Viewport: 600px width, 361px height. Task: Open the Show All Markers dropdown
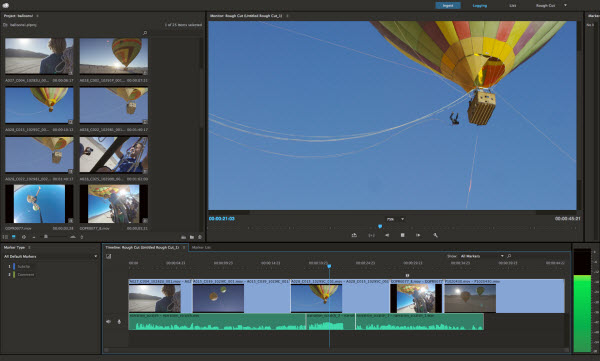[481, 256]
